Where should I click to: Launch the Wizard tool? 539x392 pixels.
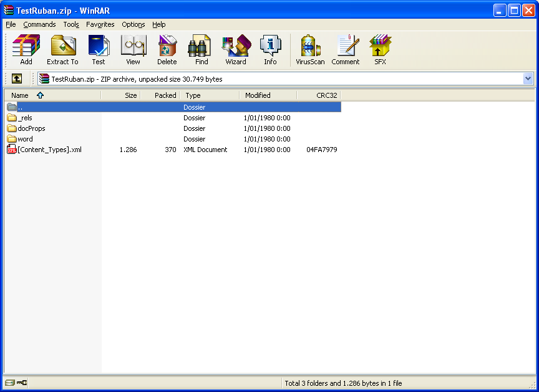(x=236, y=49)
